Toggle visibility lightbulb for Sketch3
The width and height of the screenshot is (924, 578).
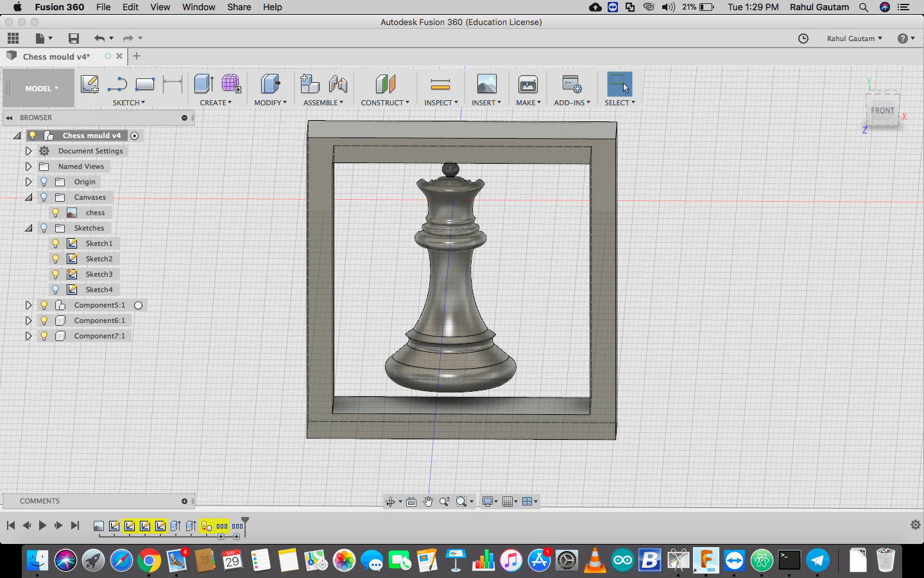(x=56, y=274)
